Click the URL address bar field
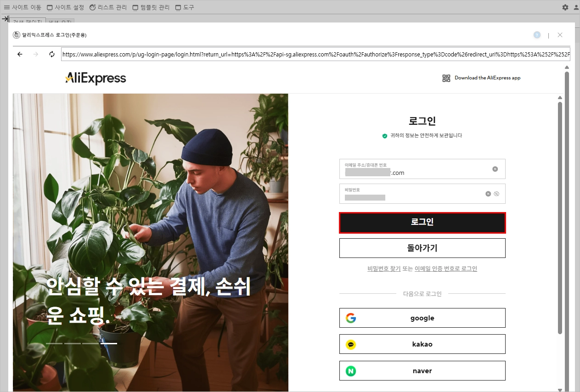This screenshot has height=392, width=580. pyautogui.click(x=315, y=54)
